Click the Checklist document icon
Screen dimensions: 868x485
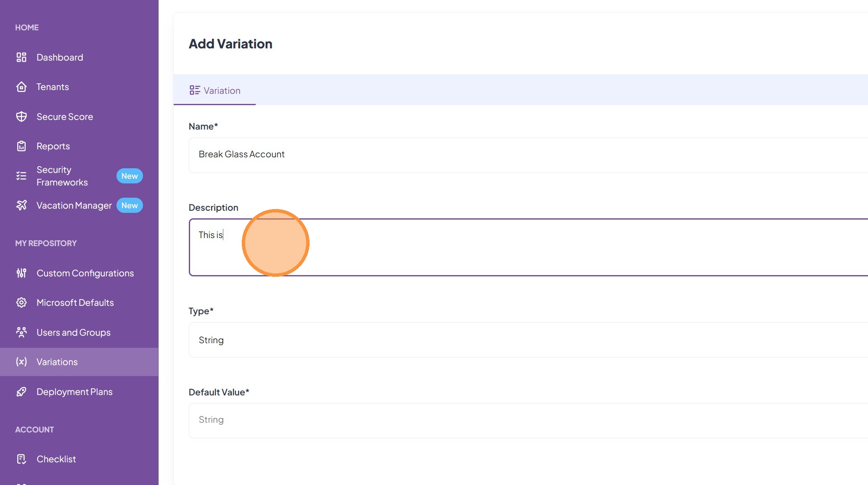click(x=21, y=459)
